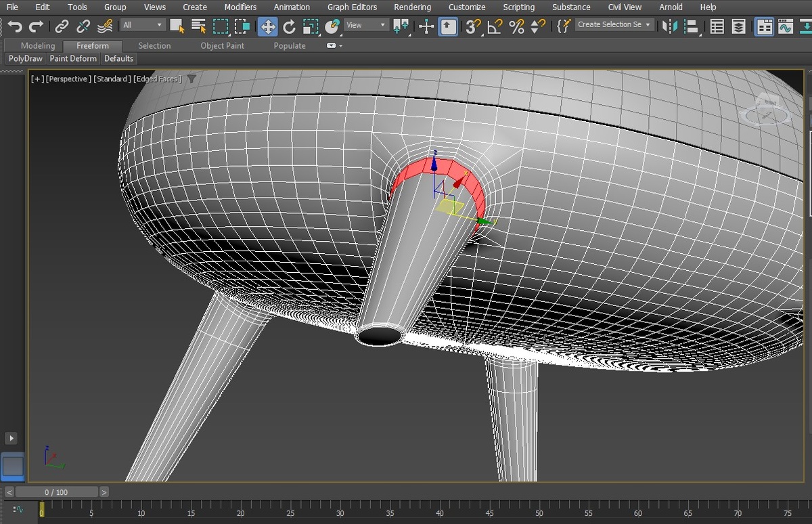Click the Paint Deform button

[73, 59]
